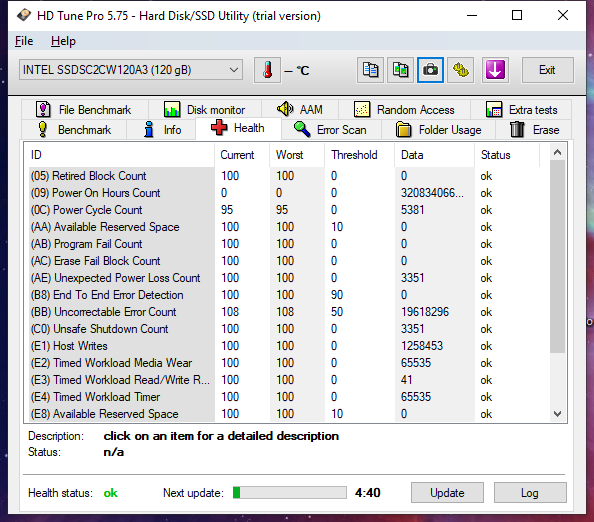Image resolution: width=594 pixels, height=522 pixels.
Task: Select (AE) Unexpected Power Loss Count row
Action: (x=284, y=278)
